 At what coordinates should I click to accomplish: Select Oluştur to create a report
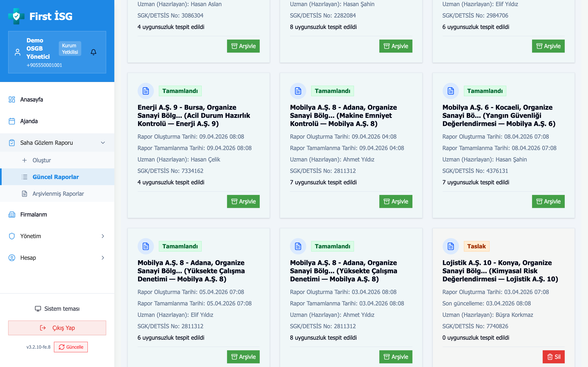(x=42, y=160)
